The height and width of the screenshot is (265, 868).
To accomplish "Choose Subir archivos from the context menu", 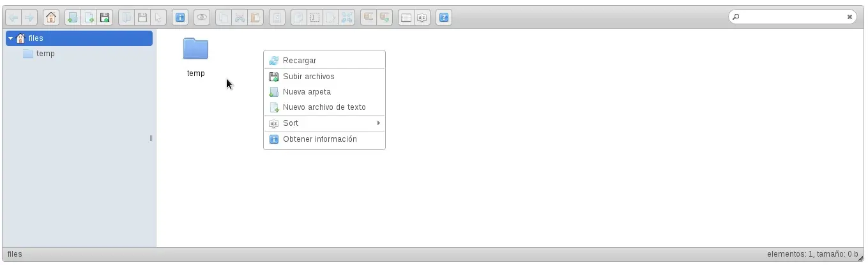I will click(x=324, y=77).
